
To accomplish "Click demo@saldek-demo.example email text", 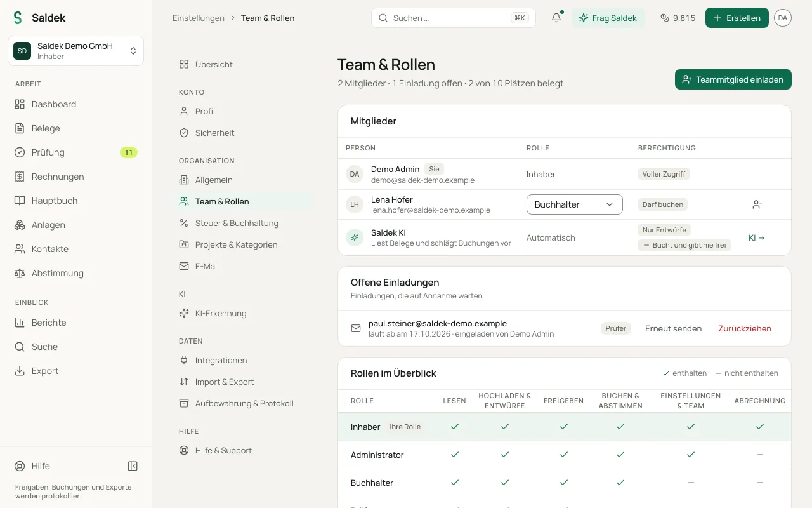I will click(423, 180).
